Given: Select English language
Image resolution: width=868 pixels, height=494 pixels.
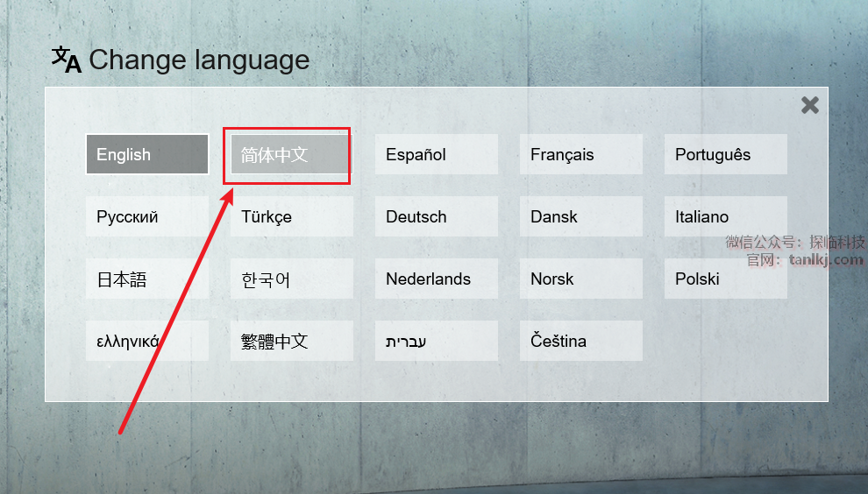Looking at the screenshot, I should coord(147,154).
